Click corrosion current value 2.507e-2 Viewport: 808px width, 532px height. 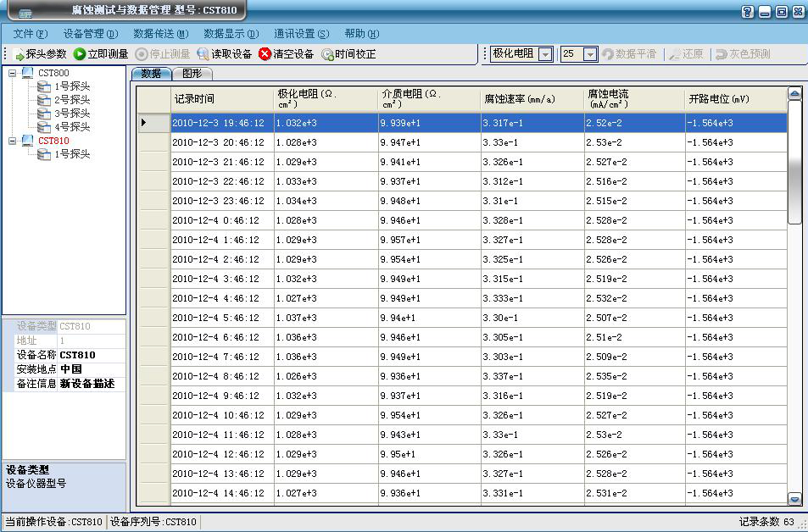tap(635, 318)
